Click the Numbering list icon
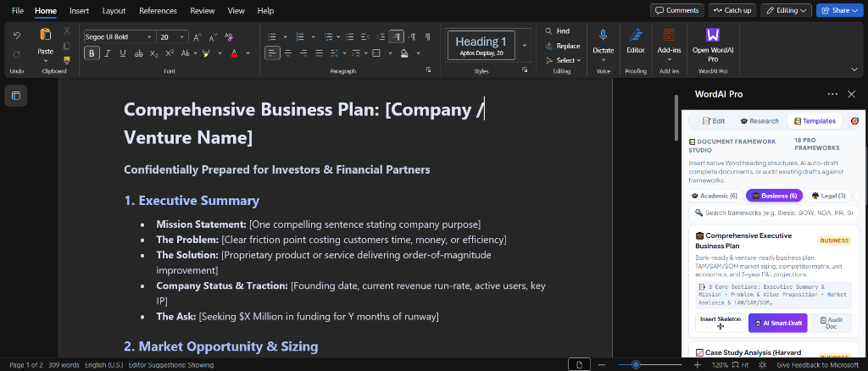This screenshot has width=868, height=371. tap(299, 37)
